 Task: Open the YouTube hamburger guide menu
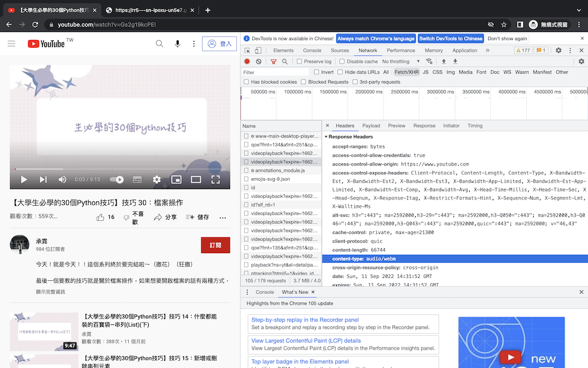click(x=12, y=44)
